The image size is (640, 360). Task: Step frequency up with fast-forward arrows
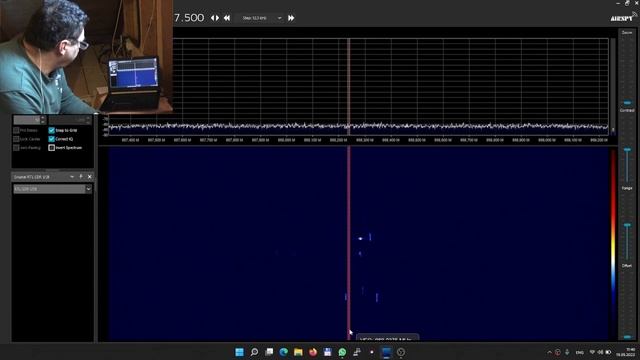[x=291, y=18]
